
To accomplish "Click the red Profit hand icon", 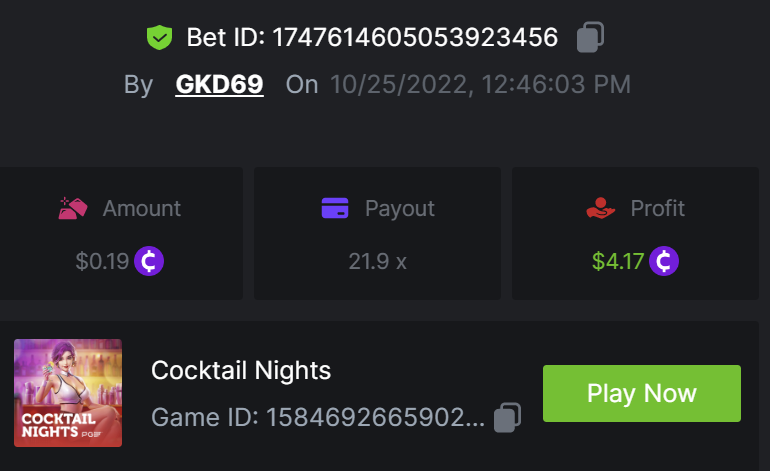I will tap(601, 208).
